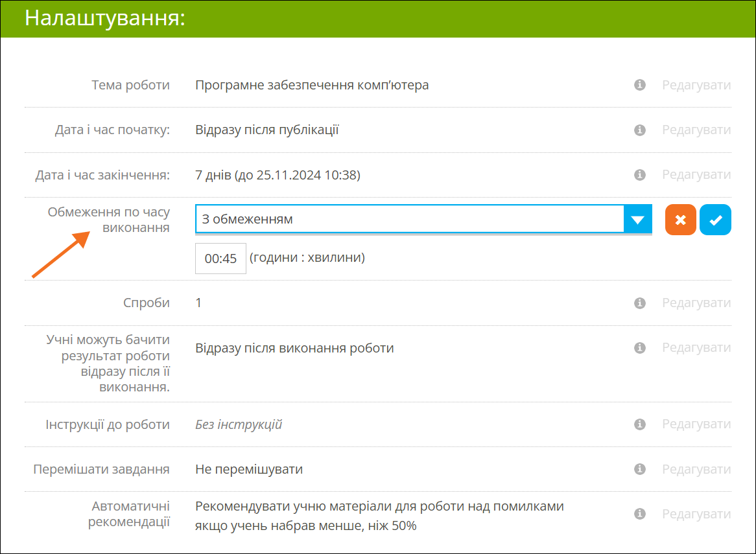Confirm time limit with blue checkmark button
This screenshot has height=554, width=756.
pyautogui.click(x=715, y=220)
